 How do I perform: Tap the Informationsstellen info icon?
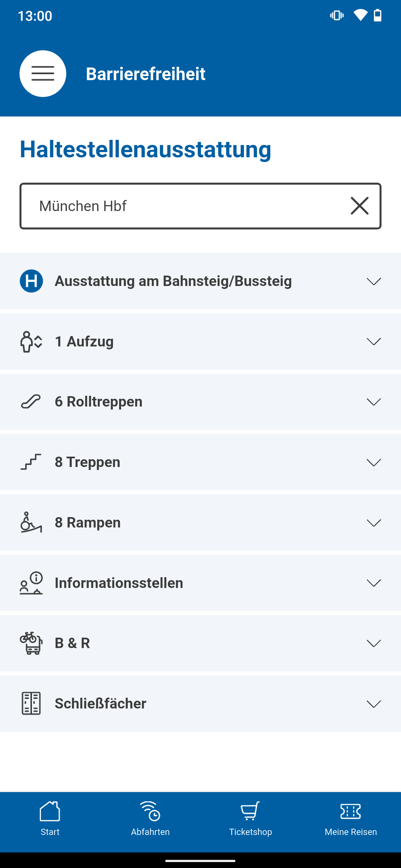[31, 583]
